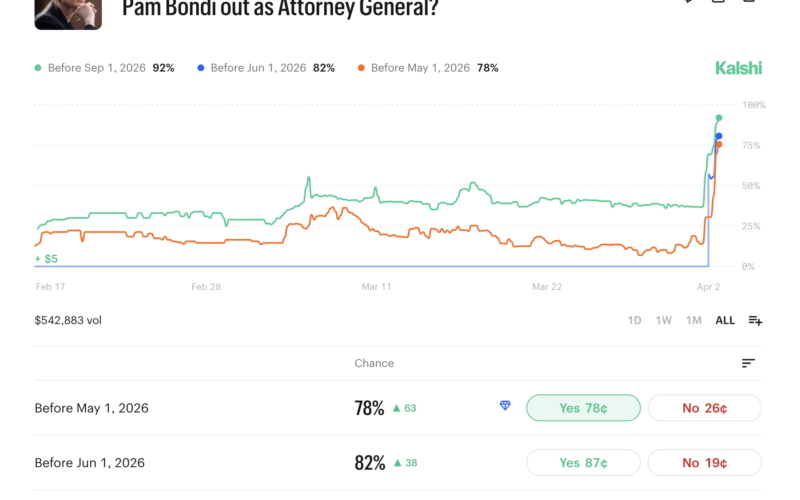The image size is (800, 500).
Task: Open the Before May 1, 2026 market row
Action: coord(90,408)
